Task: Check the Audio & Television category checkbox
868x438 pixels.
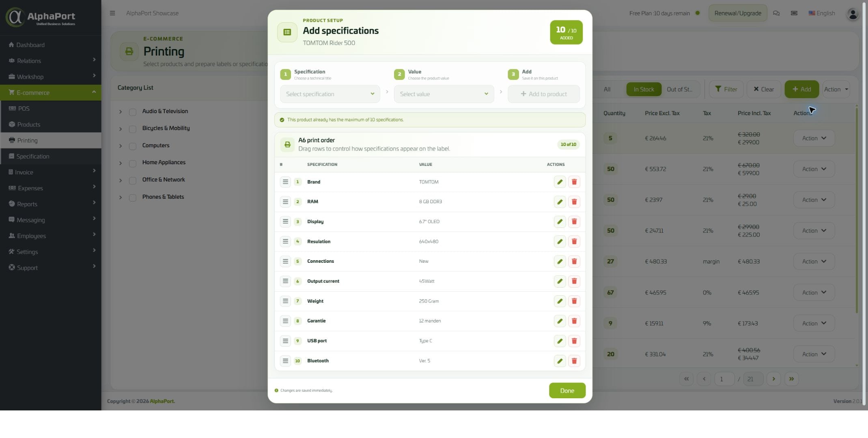Action: [132, 112]
